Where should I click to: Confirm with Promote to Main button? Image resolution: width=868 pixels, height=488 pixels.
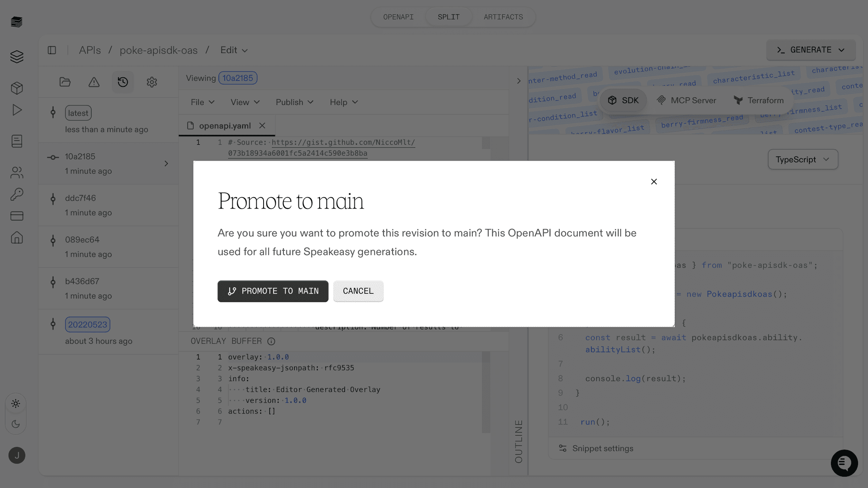click(273, 291)
